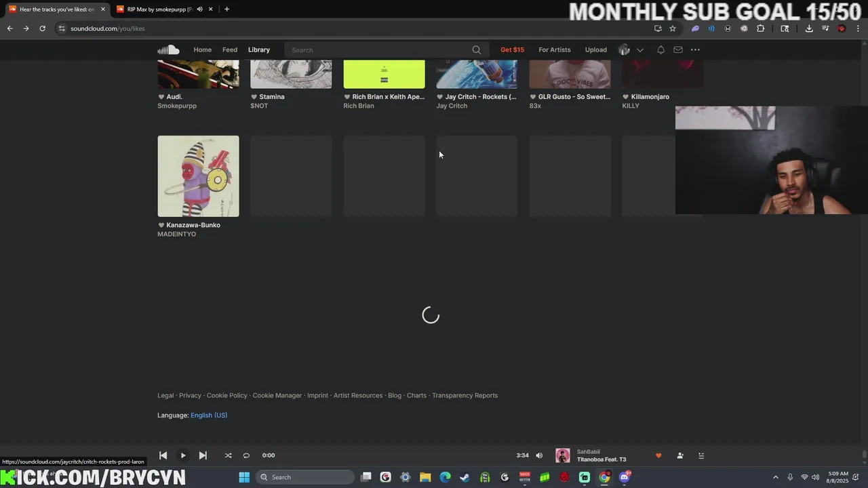
Task: Unlike the Audi. track heart
Action: pyautogui.click(x=161, y=97)
